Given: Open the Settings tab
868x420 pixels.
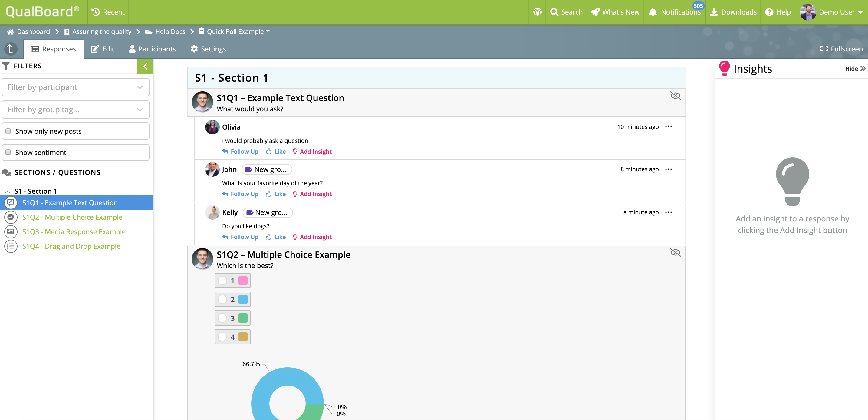Looking at the screenshot, I should click(x=208, y=49).
